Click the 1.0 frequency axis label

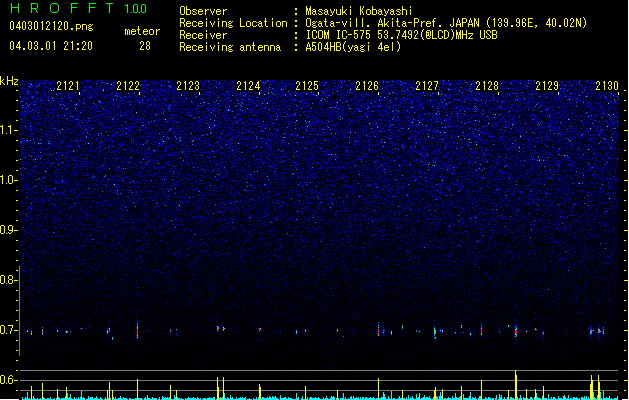coord(9,180)
